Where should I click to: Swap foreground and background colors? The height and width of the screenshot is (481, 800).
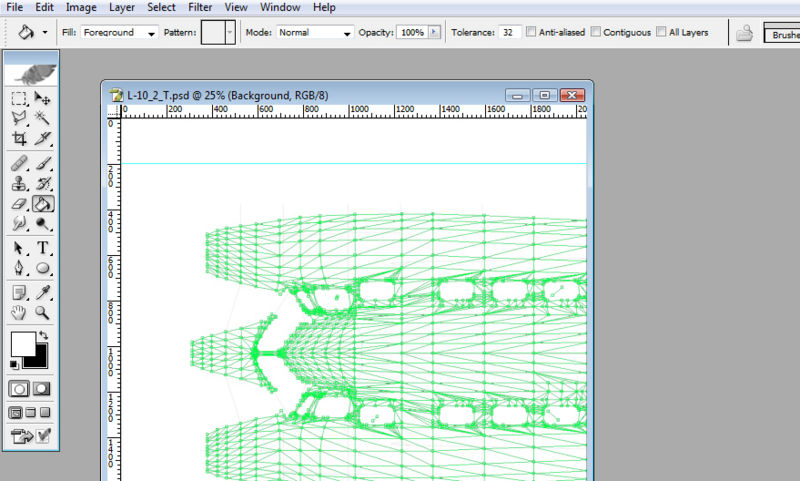click(43, 336)
